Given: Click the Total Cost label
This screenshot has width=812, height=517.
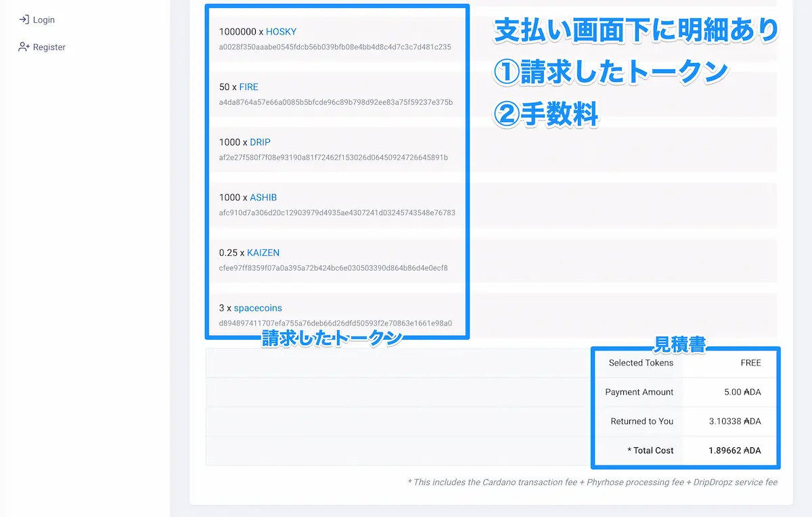Looking at the screenshot, I should [x=651, y=450].
